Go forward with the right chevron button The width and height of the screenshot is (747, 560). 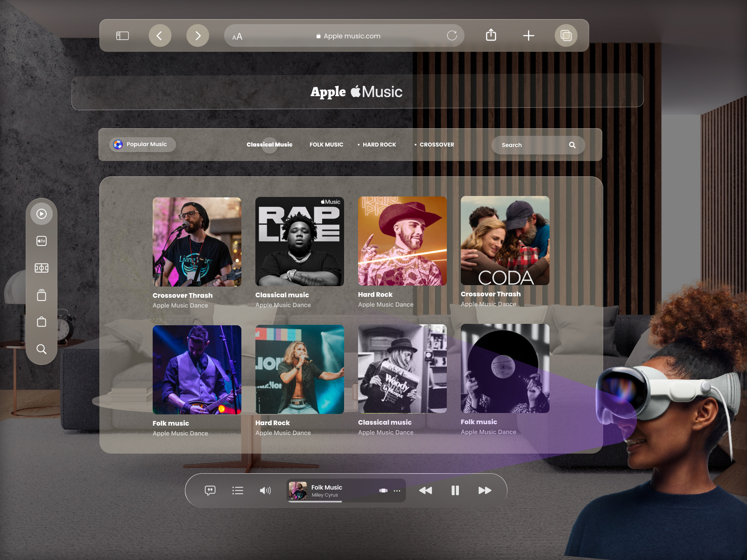coord(197,35)
